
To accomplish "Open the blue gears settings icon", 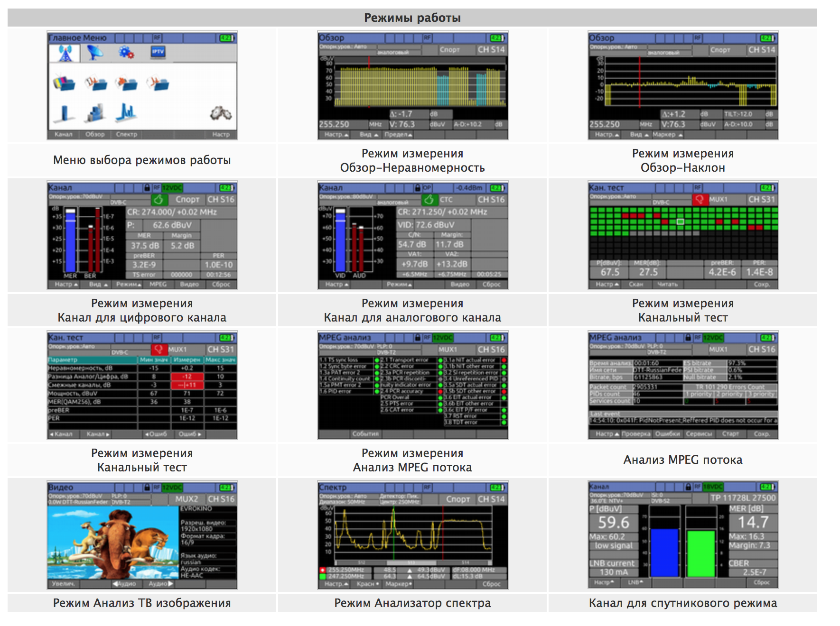I will [126, 52].
